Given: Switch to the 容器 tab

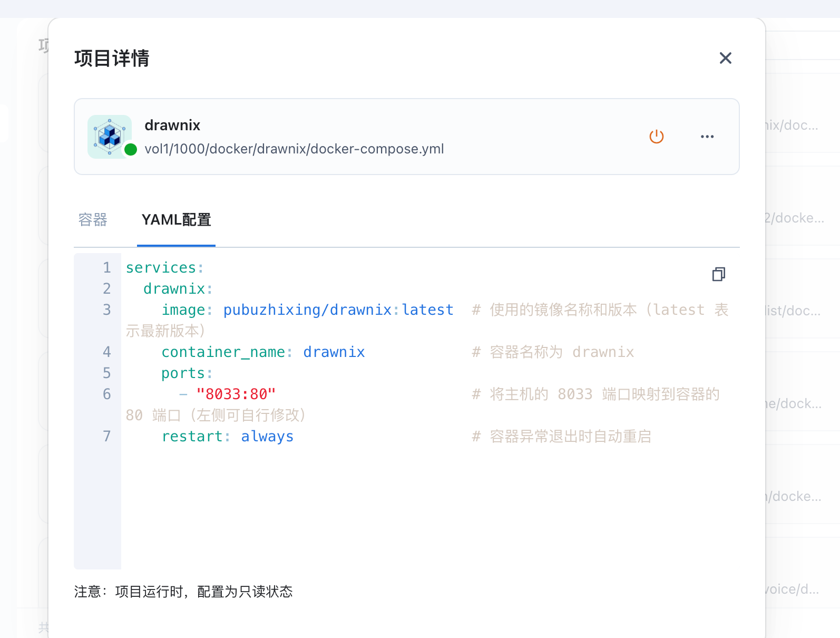Looking at the screenshot, I should (93, 219).
